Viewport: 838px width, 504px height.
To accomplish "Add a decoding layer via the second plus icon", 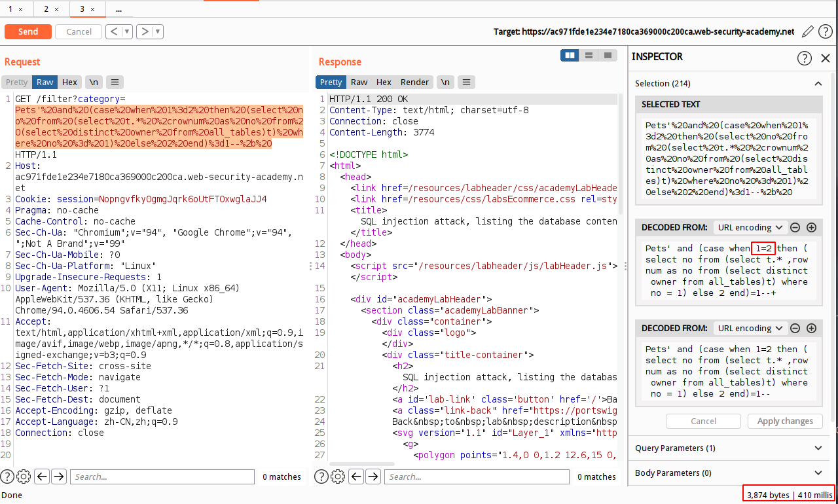I will coord(811,329).
